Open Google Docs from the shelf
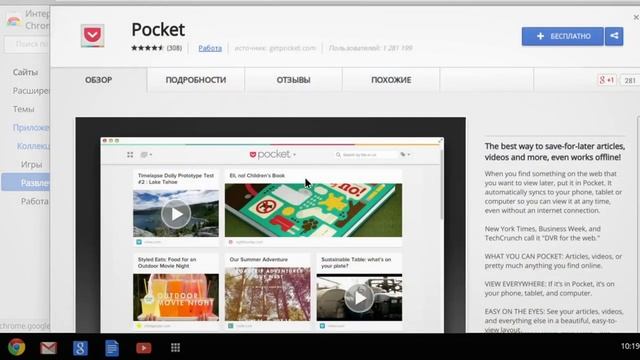 pos(112,348)
